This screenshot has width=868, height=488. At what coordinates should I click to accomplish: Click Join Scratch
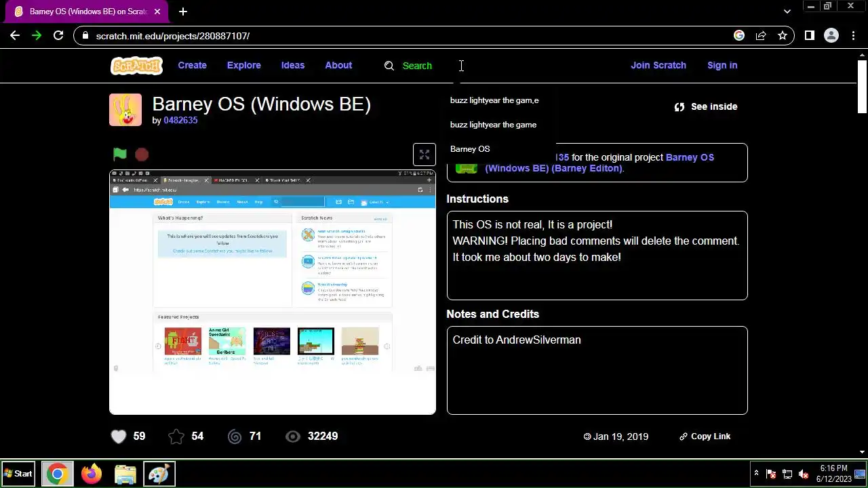click(658, 66)
